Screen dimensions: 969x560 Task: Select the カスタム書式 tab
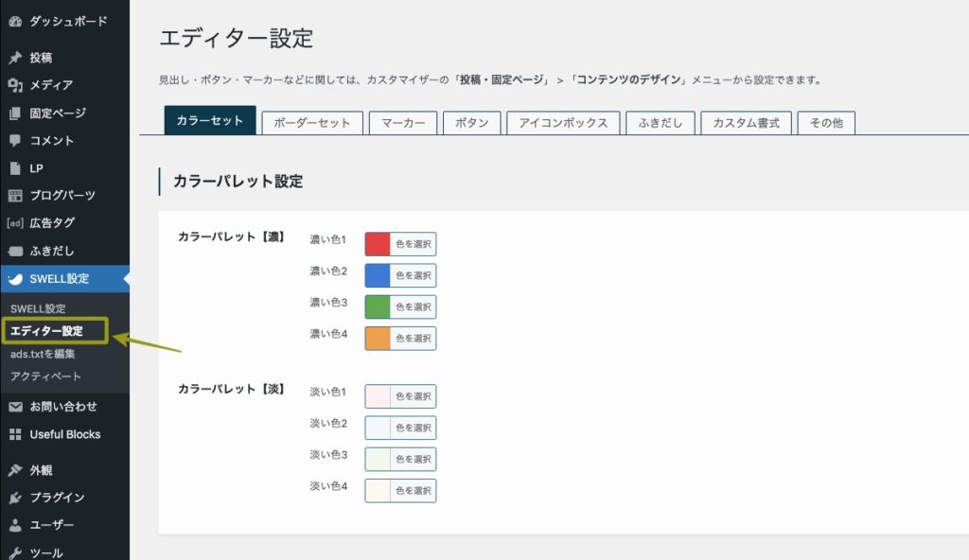point(746,123)
